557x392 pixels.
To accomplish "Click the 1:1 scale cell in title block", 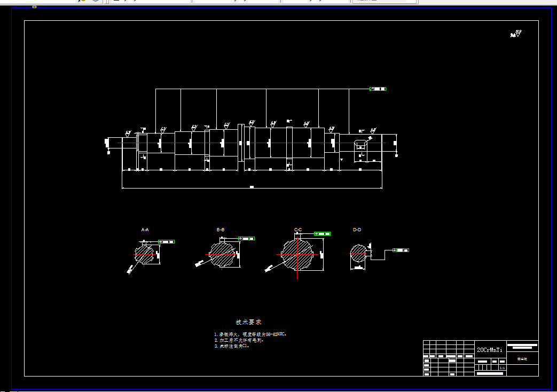I will pos(502,368).
